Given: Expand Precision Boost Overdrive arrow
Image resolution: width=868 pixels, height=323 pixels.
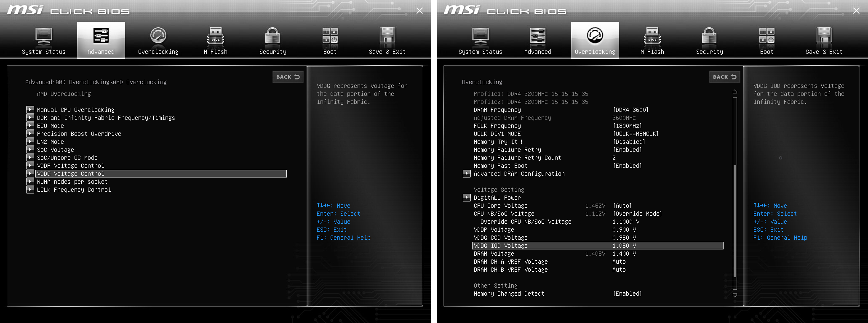Looking at the screenshot, I should click(30, 134).
